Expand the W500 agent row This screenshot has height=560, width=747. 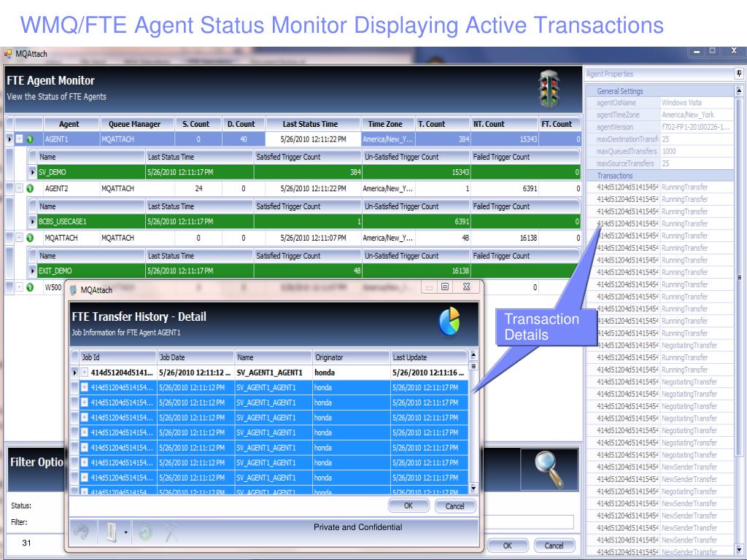[x=19, y=287]
